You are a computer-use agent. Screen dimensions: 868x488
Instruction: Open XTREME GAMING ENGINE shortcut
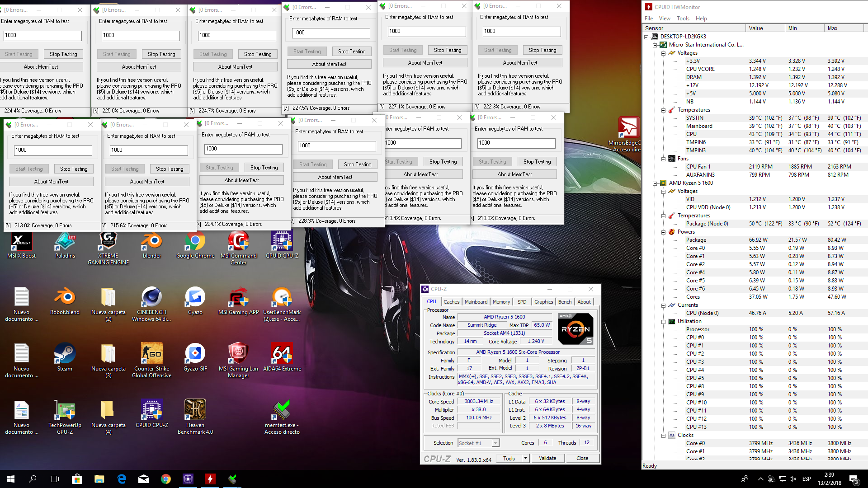coord(108,249)
